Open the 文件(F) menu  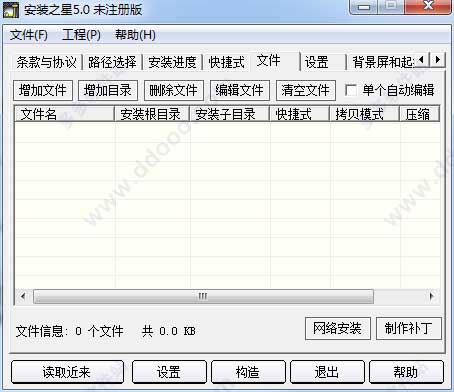(x=29, y=35)
